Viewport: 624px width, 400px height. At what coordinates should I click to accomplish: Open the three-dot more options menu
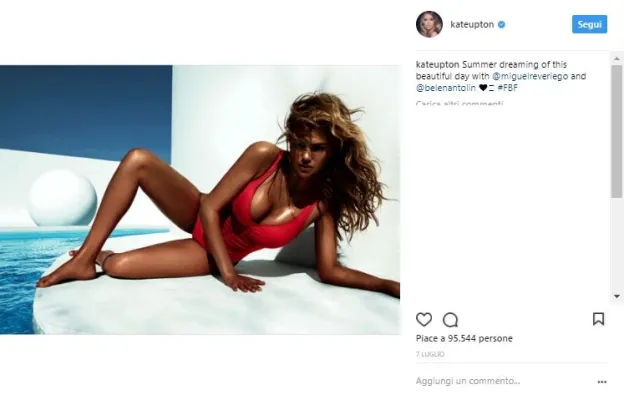coord(602,382)
